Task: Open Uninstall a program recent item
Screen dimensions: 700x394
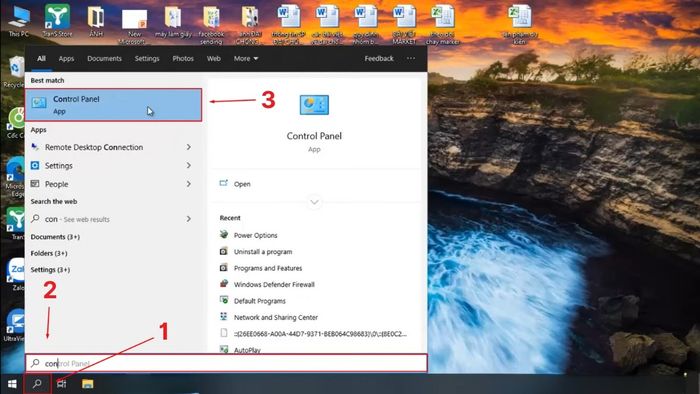Action: 263,252
